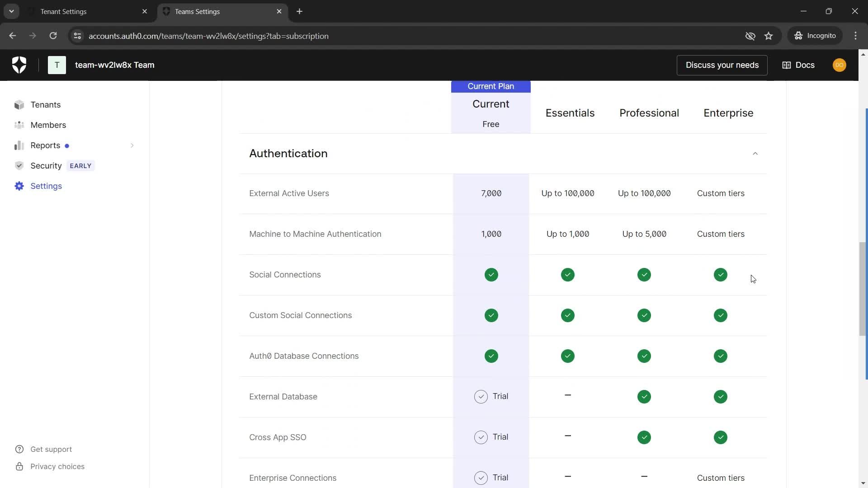This screenshot has width=868, height=488.
Task: Click the page vertical scrollbar thumb
Action: (863, 289)
